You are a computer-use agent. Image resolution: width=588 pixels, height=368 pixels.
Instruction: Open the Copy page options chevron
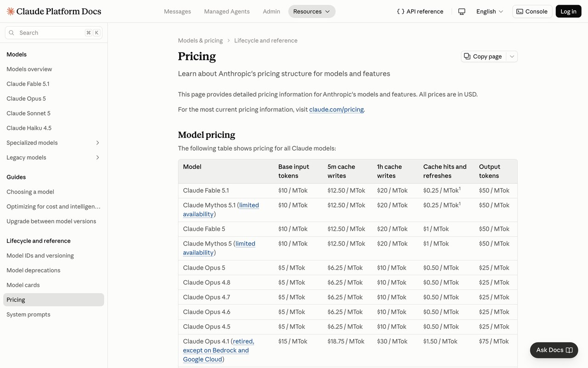tap(512, 56)
